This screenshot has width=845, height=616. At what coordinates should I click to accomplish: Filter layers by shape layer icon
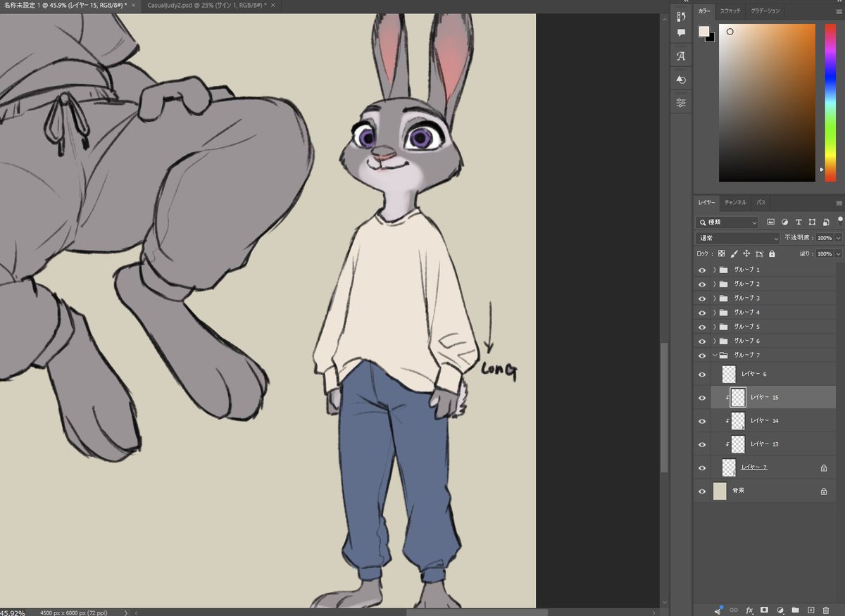click(812, 222)
